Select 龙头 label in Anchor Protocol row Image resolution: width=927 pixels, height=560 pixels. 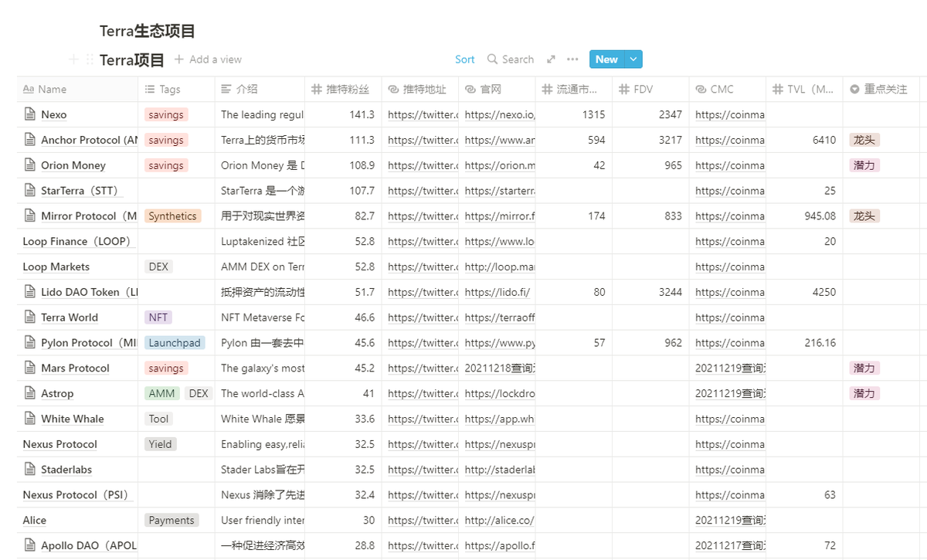click(864, 140)
